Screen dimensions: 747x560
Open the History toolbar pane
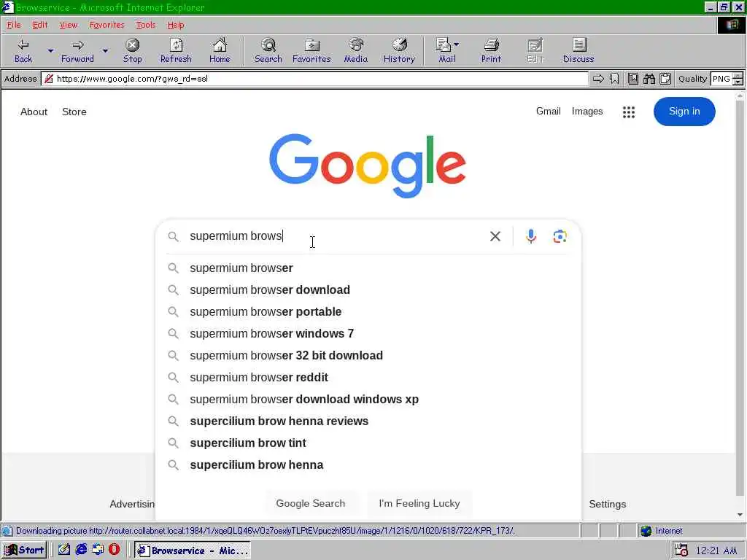tap(399, 50)
